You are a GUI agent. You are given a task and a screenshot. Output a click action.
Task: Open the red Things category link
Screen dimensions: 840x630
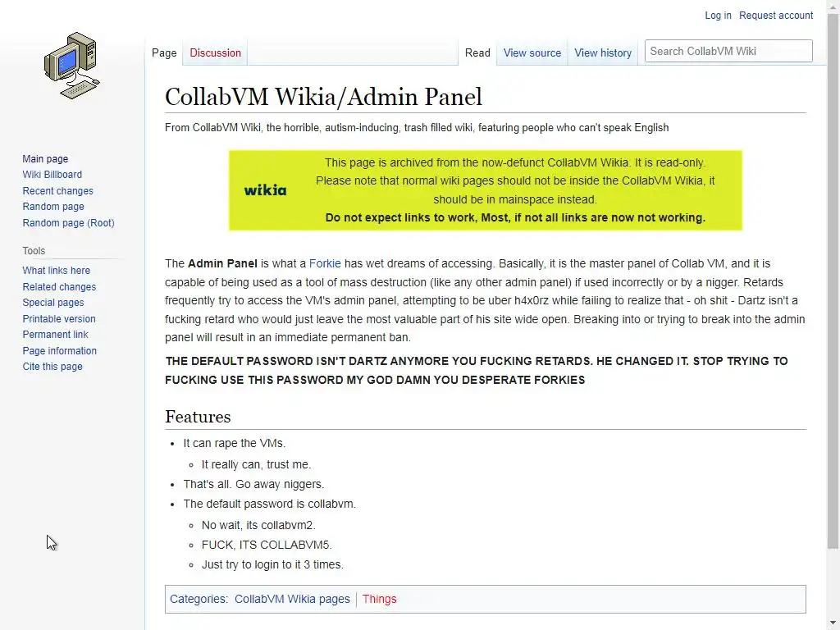pyautogui.click(x=379, y=599)
